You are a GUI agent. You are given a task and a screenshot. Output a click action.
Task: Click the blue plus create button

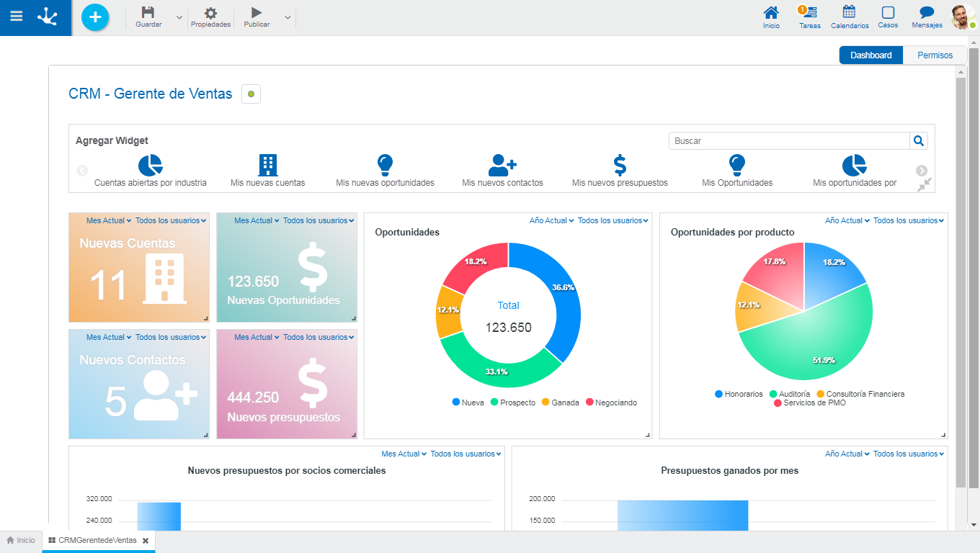click(x=95, y=17)
